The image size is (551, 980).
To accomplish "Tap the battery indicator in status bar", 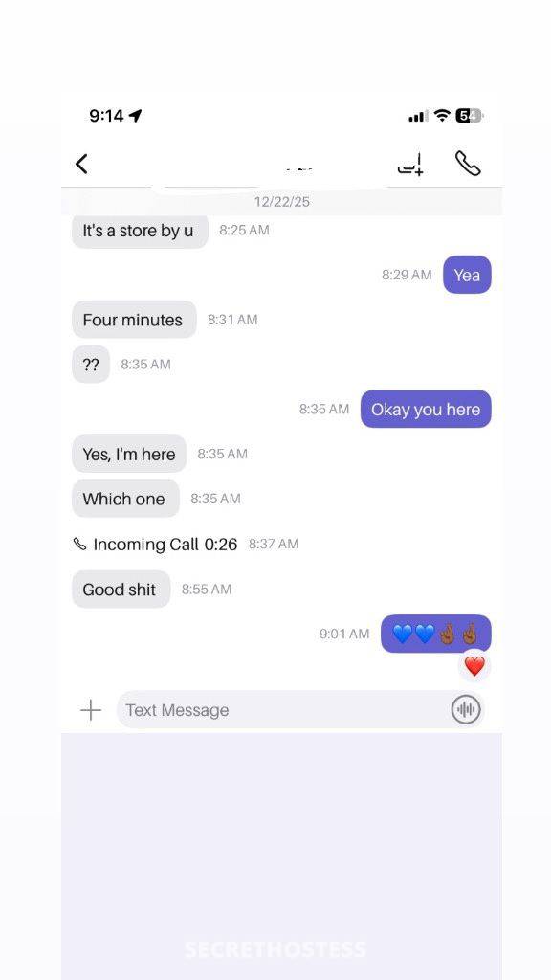I will tap(469, 116).
